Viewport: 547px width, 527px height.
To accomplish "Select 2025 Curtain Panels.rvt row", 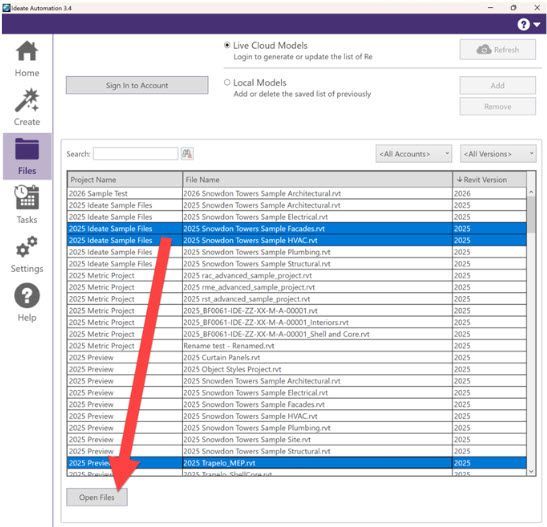I will pyautogui.click(x=297, y=357).
